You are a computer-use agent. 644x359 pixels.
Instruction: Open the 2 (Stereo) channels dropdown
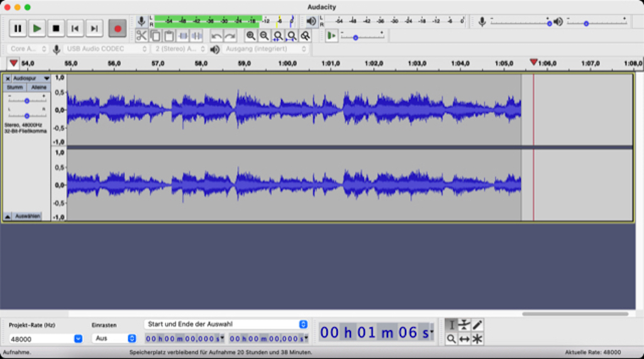pyautogui.click(x=179, y=49)
